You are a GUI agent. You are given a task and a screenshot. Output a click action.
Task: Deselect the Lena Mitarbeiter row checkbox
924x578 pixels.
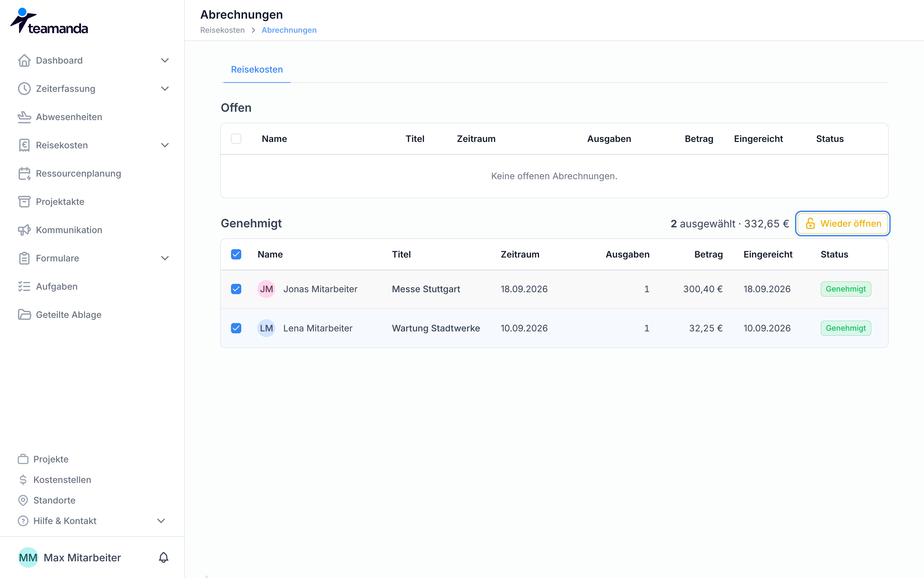pyautogui.click(x=236, y=328)
